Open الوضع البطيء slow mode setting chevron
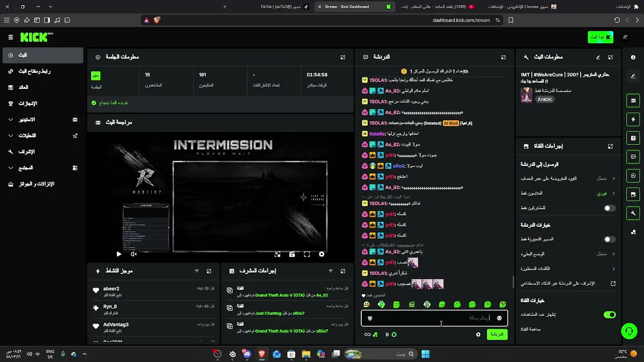The image size is (644, 362). pyautogui.click(x=613, y=254)
